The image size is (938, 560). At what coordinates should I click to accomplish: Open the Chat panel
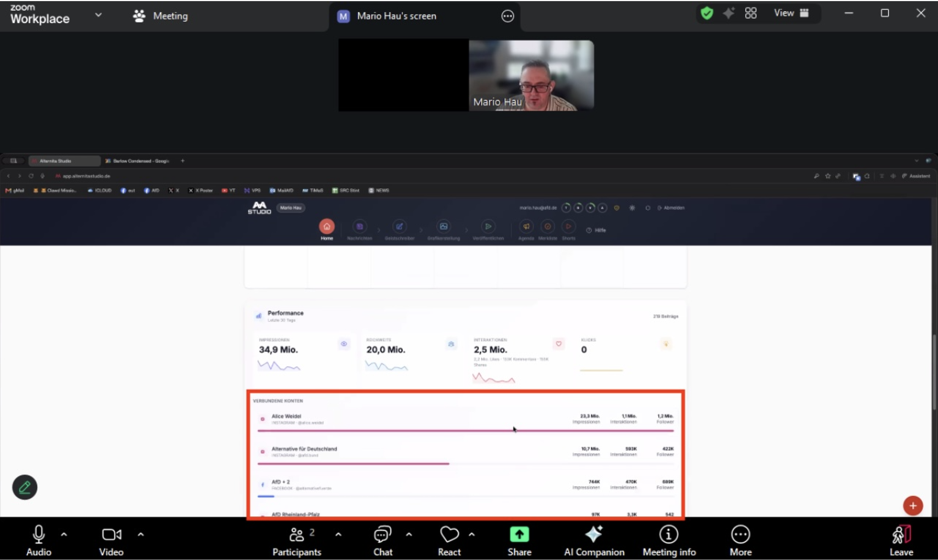click(383, 540)
